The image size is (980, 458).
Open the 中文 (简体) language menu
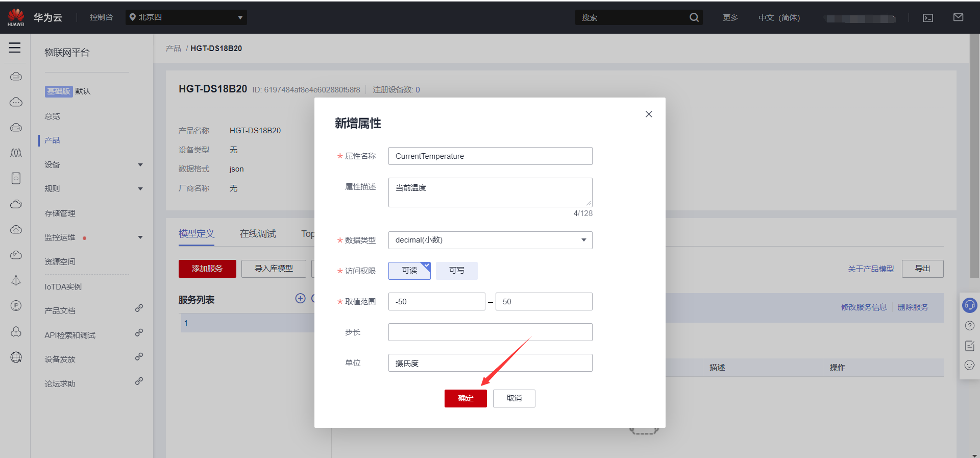(779, 17)
